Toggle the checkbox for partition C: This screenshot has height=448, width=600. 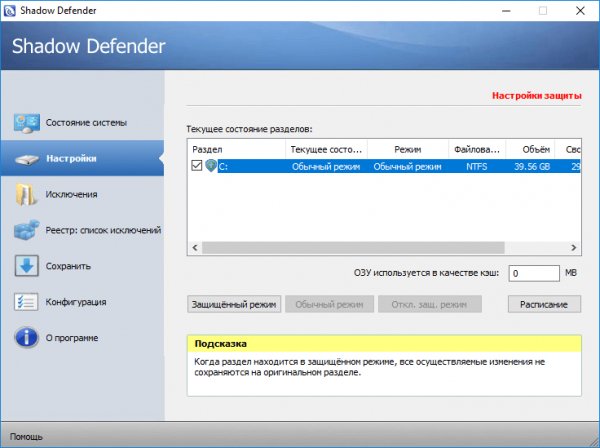[x=197, y=166]
